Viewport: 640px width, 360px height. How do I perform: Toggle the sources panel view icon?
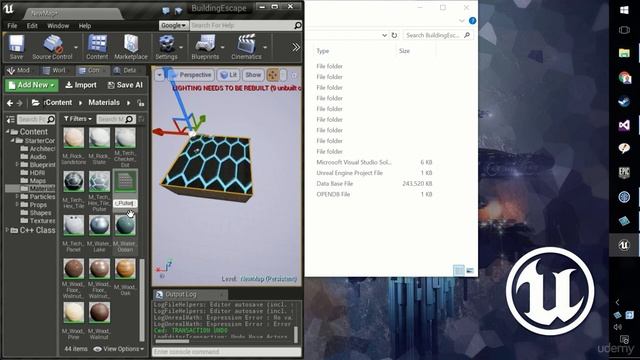tap(10, 119)
